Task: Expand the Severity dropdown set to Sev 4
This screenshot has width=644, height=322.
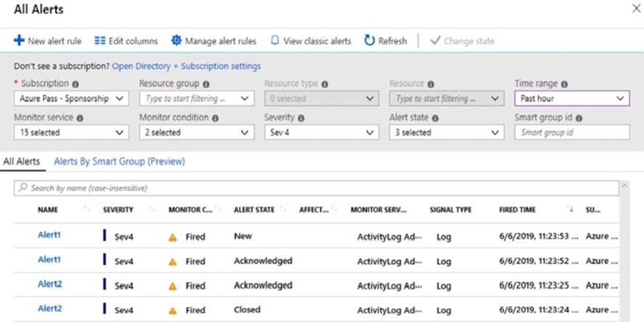Action: pos(321,133)
